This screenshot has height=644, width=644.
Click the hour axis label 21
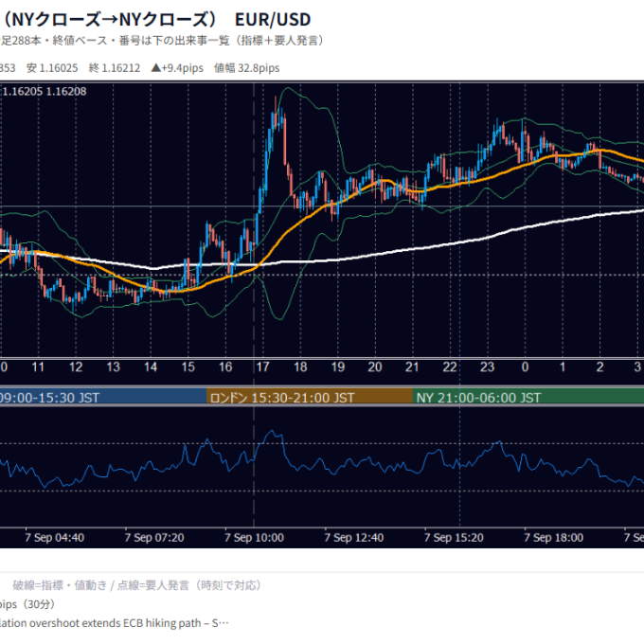click(412, 367)
